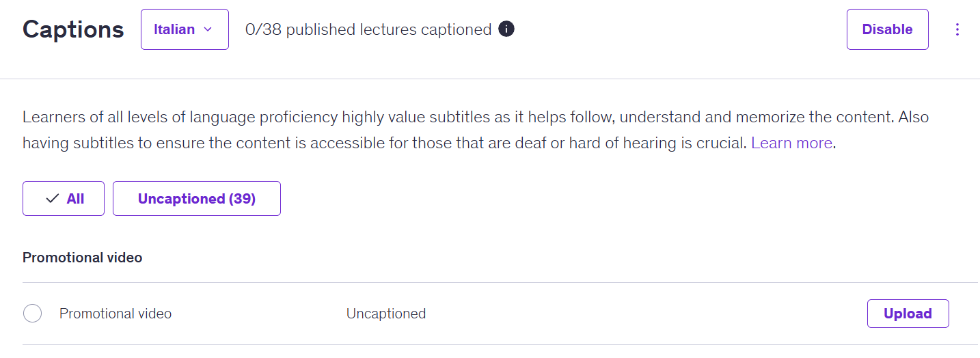Click the 0/38 published lectures captioned text

(368, 29)
